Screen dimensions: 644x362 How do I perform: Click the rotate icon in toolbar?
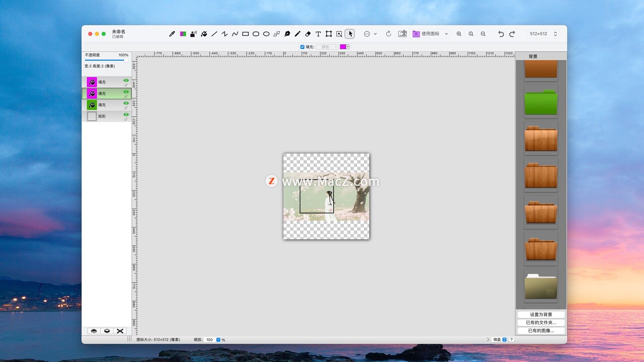click(x=388, y=34)
